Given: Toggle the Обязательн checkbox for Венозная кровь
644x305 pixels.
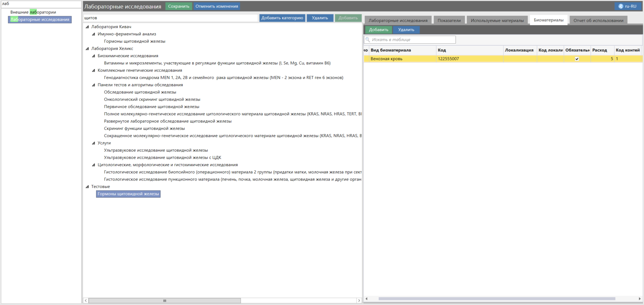Looking at the screenshot, I should (x=577, y=59).
